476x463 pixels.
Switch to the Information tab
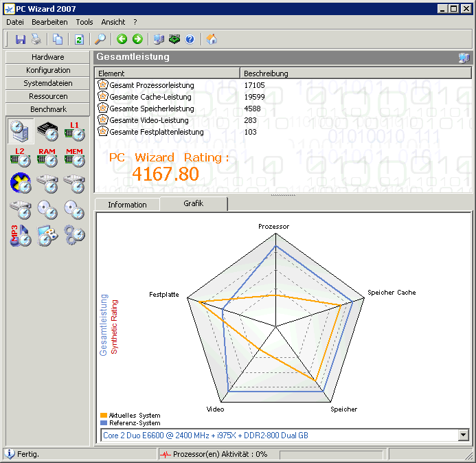127,205
